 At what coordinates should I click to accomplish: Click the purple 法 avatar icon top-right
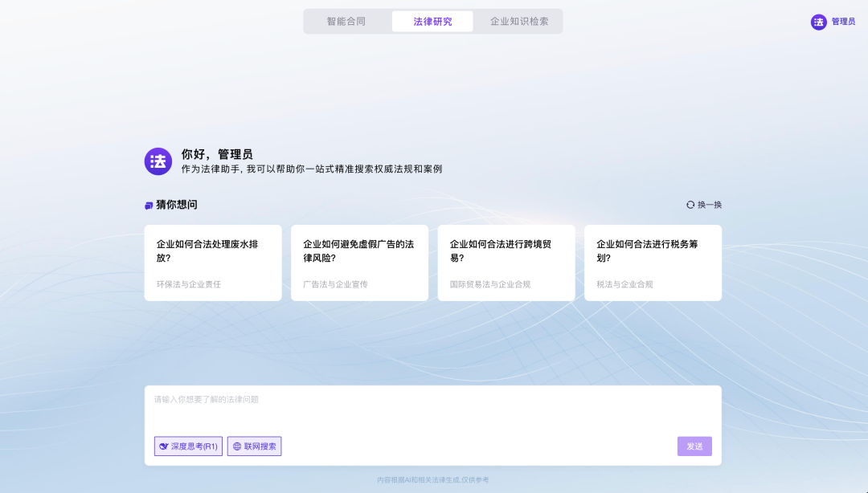tap(818, 22)
